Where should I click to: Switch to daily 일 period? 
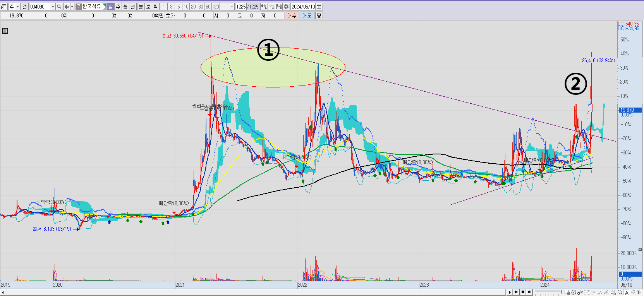tap(110, 7)
